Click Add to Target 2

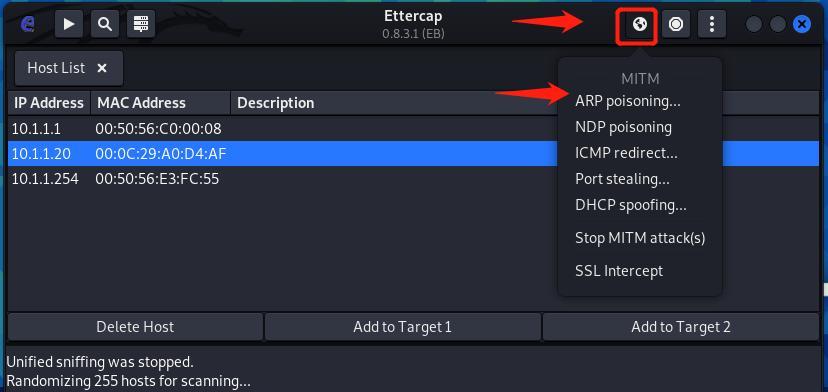pyautogui.click(x=681, y=327)
